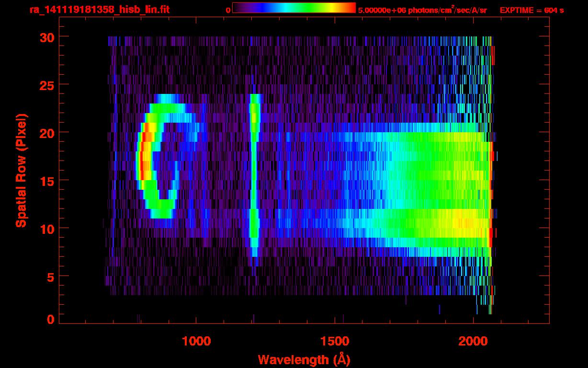Image resolution: width=588 pixels, height=368 pixels.
Task: Click the y-axis tick label 5
Action: coord(50,276)
